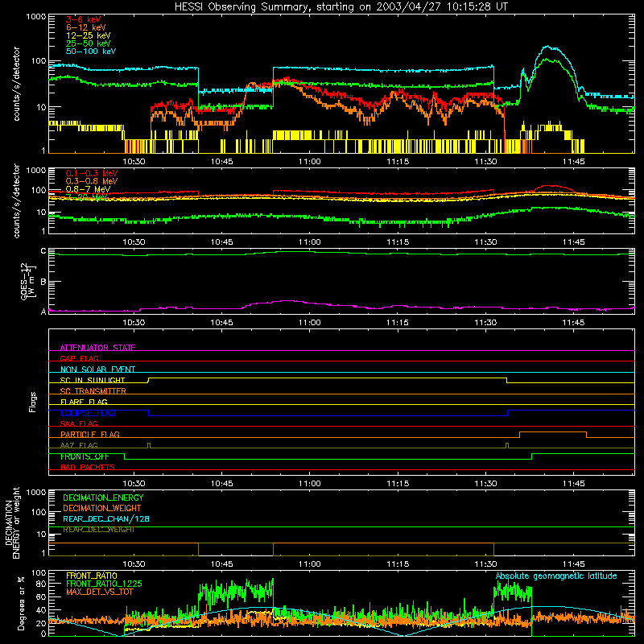Viewport: 644px width, 644px height.
Task: Select the FRONT_RATIO legend label
Action: (x=92, y=576)
